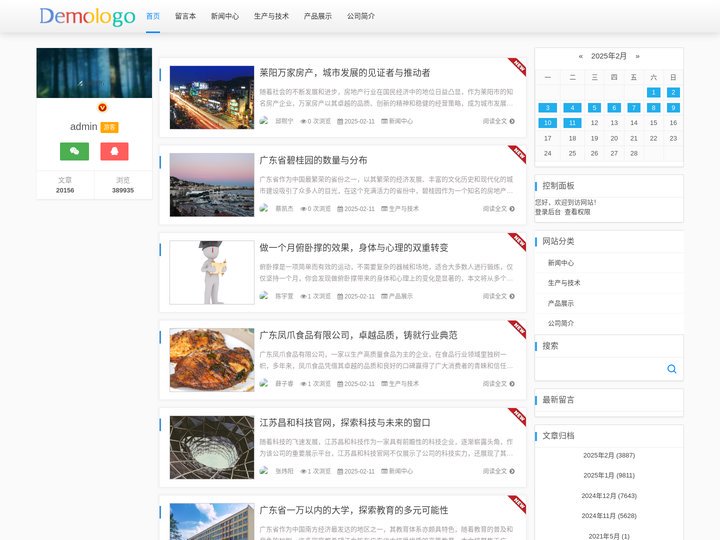Open 公司简介 in 网站分类 sidebar
Viewport: 720px width, 540px height.
[561, 323]
